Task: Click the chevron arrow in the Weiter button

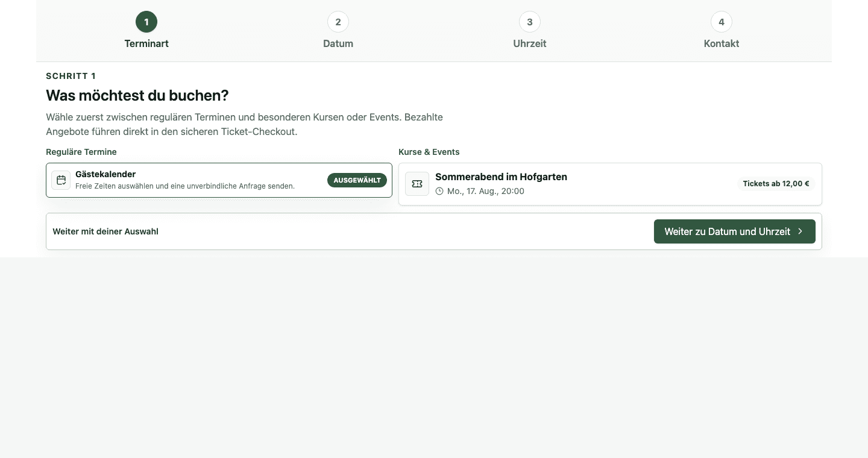Action: [800, 231]
